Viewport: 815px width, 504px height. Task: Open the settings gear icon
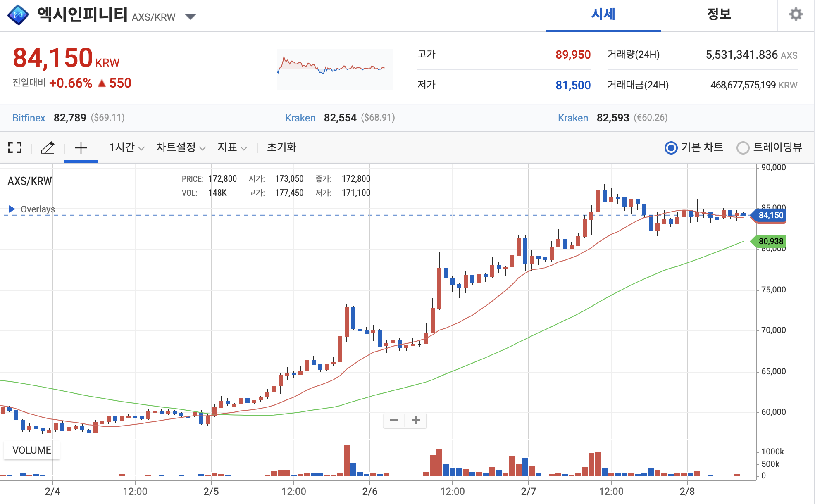(x=796, y=14)
